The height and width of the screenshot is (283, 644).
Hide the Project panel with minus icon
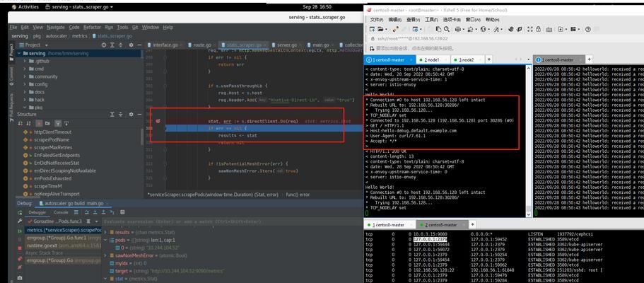[139, 45]
